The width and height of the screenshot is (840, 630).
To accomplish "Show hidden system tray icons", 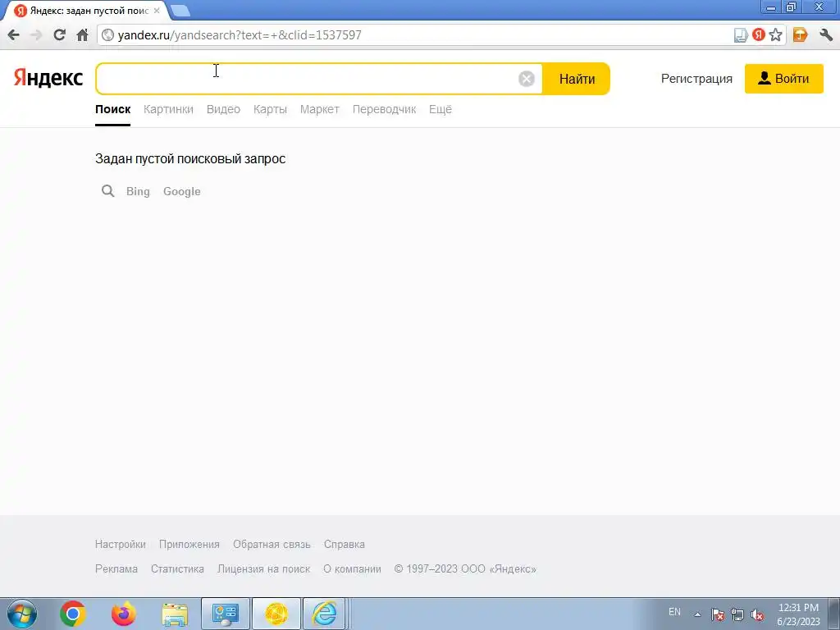I will pyautogui.click(x=697, y=614).
